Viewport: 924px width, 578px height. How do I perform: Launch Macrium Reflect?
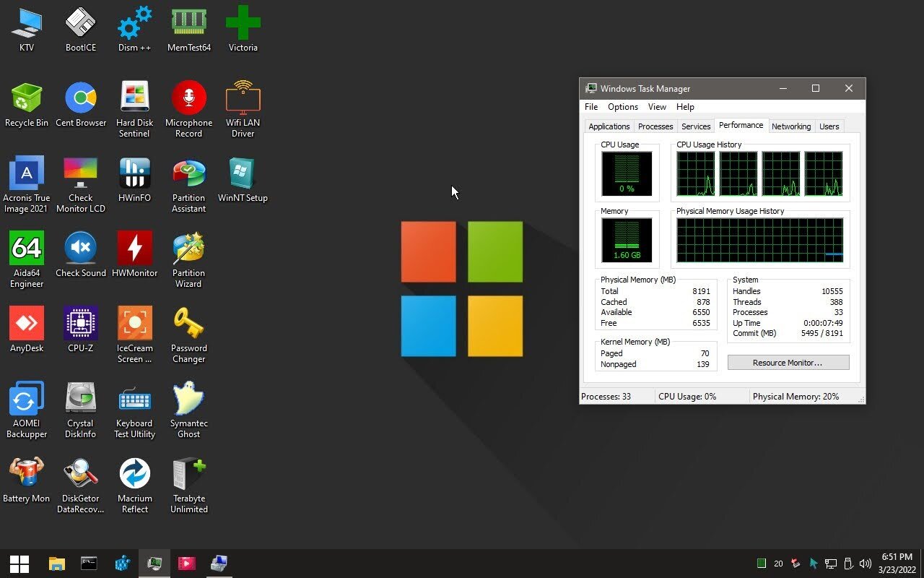(x=135, y=486)
